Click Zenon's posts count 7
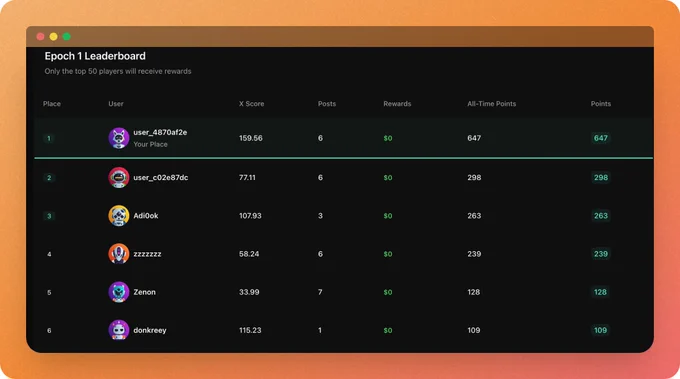680x379 pixels. coord(320,292)
